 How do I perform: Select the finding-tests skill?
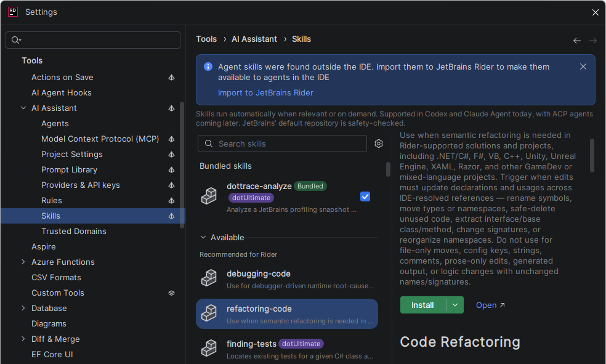click(287, 349)
